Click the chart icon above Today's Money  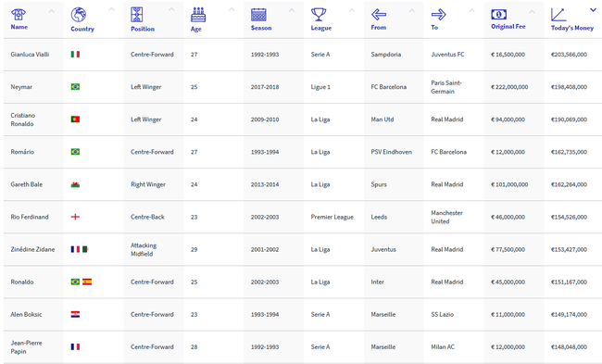pyautogui.click(x=558, y=15)
